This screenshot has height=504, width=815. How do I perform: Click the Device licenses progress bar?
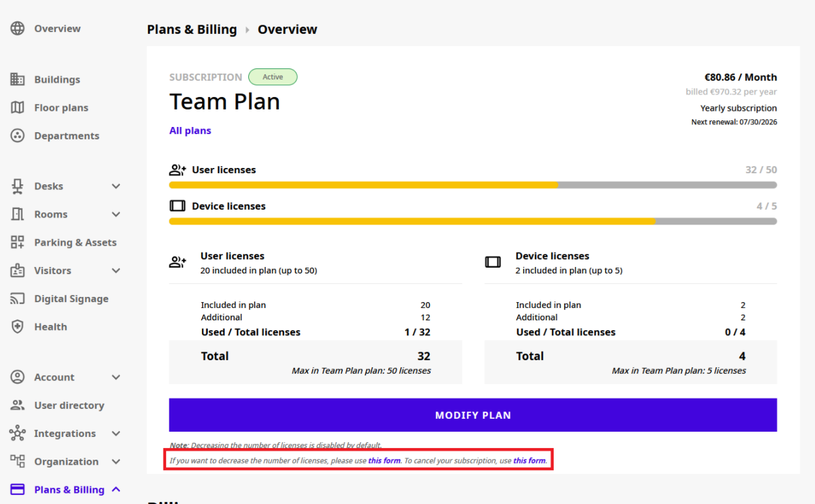click(x=473, y=221)
